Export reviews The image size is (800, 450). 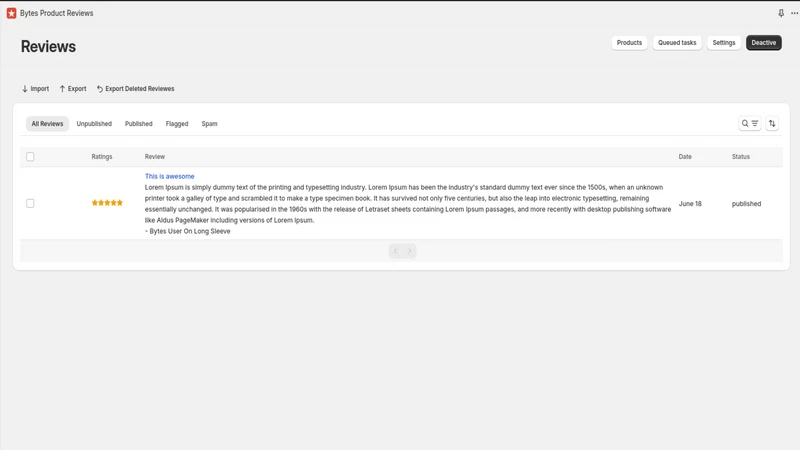(72, 89)
